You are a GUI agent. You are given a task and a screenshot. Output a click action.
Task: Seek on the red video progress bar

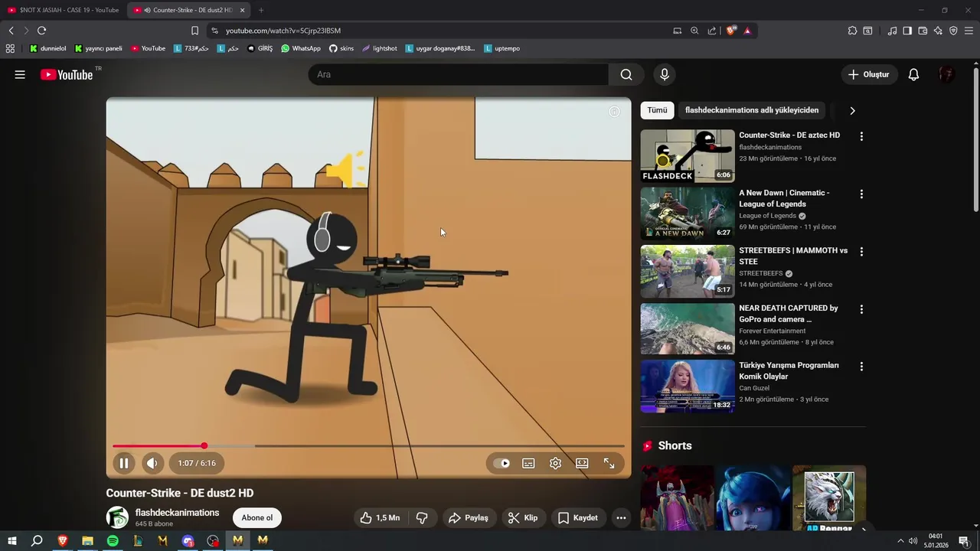368,445
